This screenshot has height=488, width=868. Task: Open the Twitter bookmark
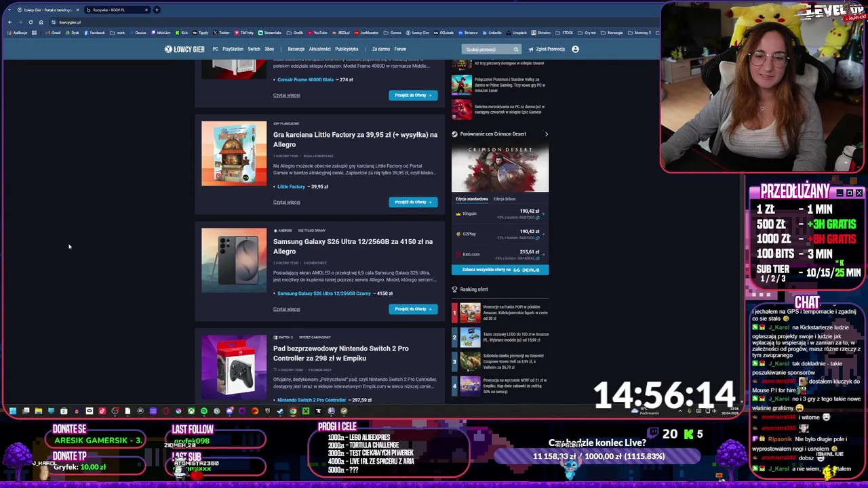[x=222, y=33]
